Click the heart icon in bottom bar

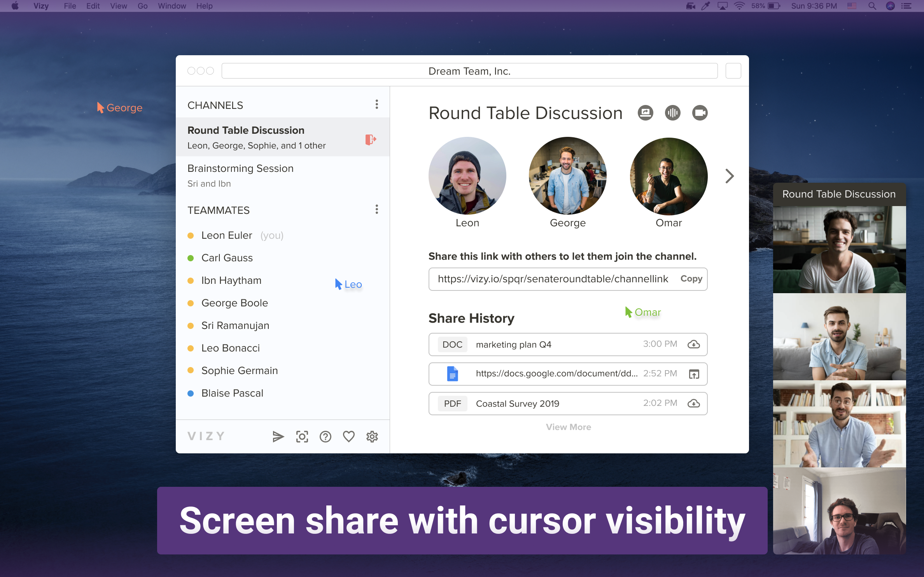click(x=348, y=437)
